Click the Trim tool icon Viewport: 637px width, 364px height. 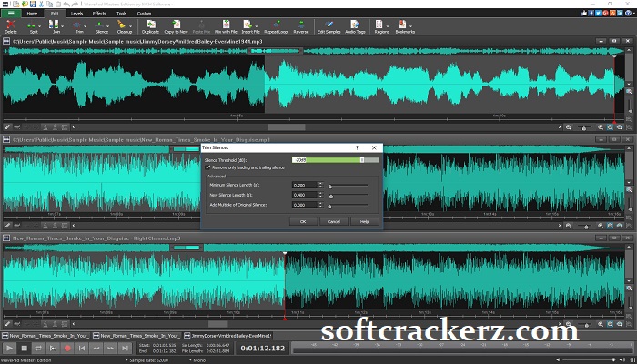77,25
